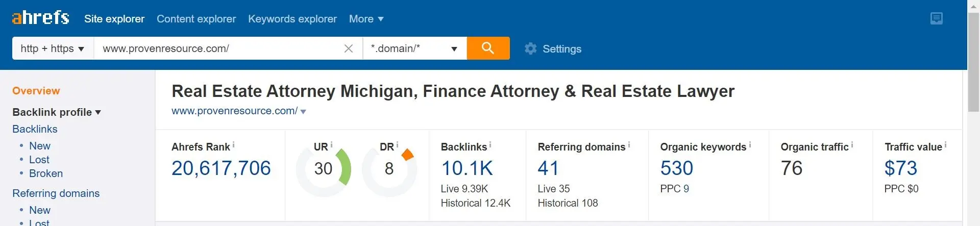Viewport: 980px width, 226px height.
Task: Click the info icon next to Ahrefs Rank
Action: coord(233,145)
